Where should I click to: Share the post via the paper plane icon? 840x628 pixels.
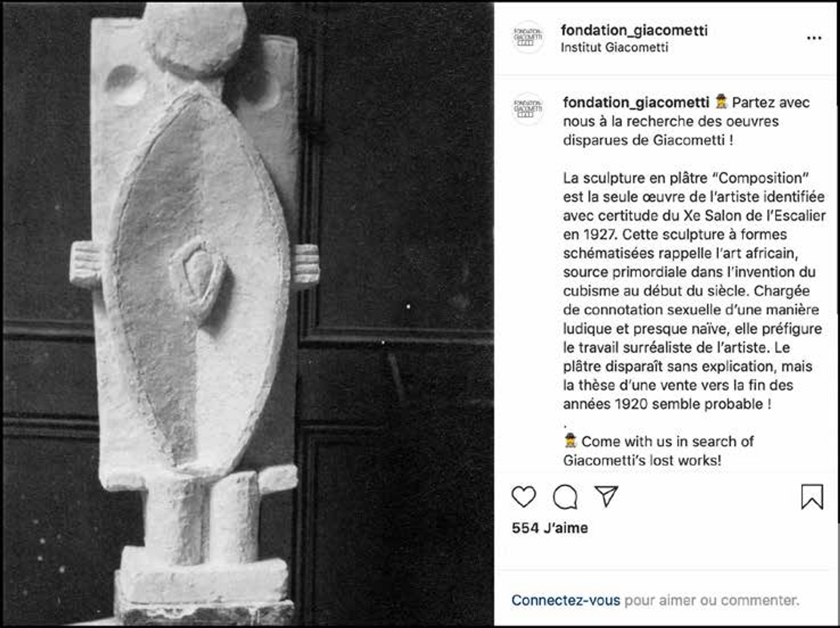[x=606, y=496]
